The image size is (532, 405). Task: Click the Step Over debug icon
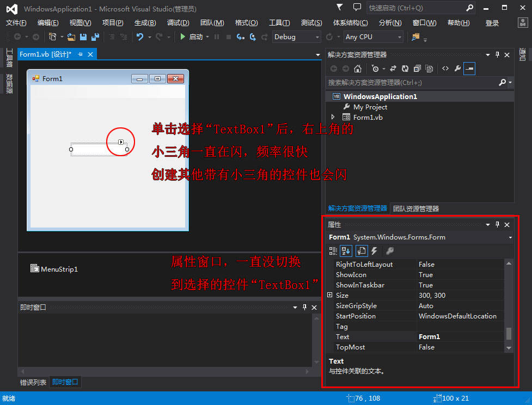click(x=253, y=36)
